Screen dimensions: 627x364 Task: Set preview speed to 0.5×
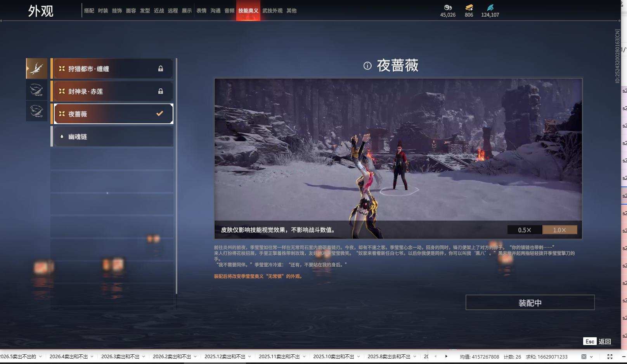point(525,230)
